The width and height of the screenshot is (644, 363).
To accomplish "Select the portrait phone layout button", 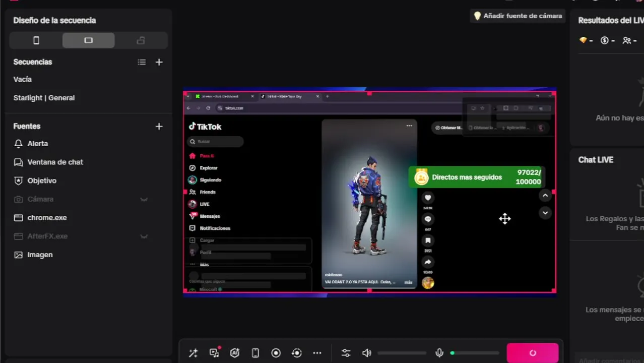I will click(36, 40).
